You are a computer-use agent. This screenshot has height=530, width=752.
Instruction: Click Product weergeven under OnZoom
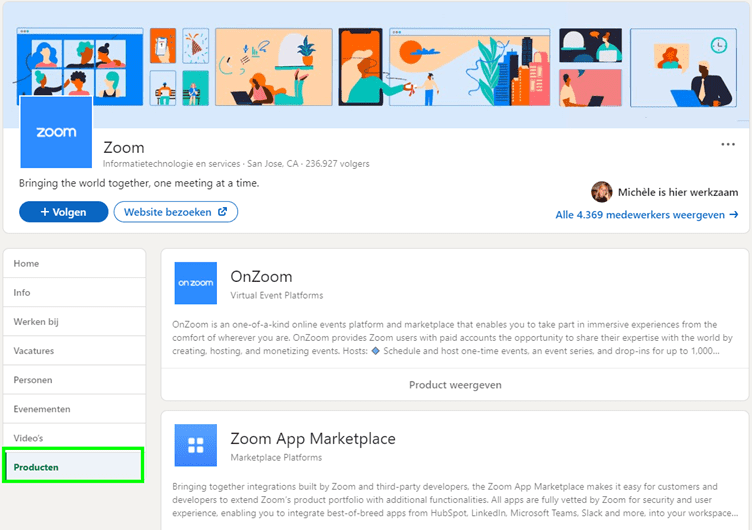(x=455, y=385)
